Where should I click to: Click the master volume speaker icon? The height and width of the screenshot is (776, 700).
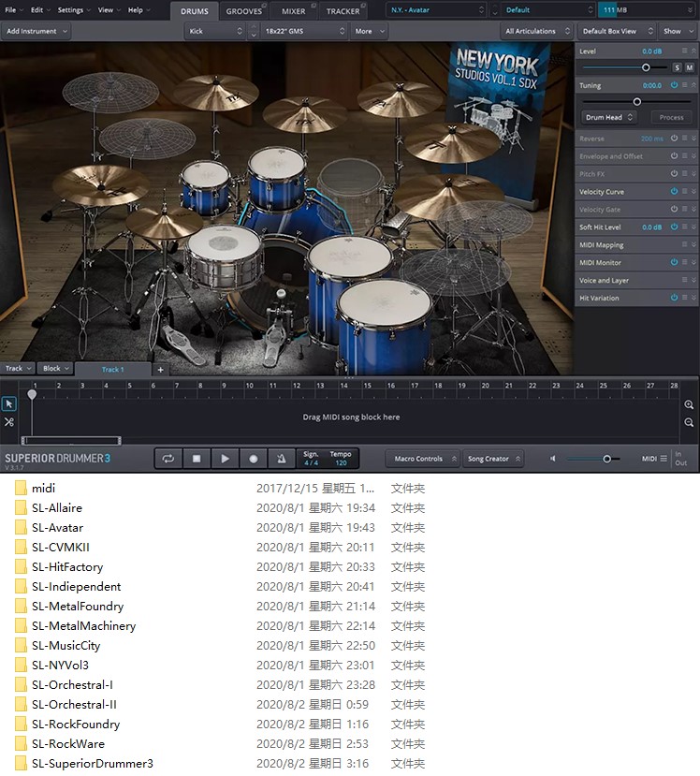(552, 459)
